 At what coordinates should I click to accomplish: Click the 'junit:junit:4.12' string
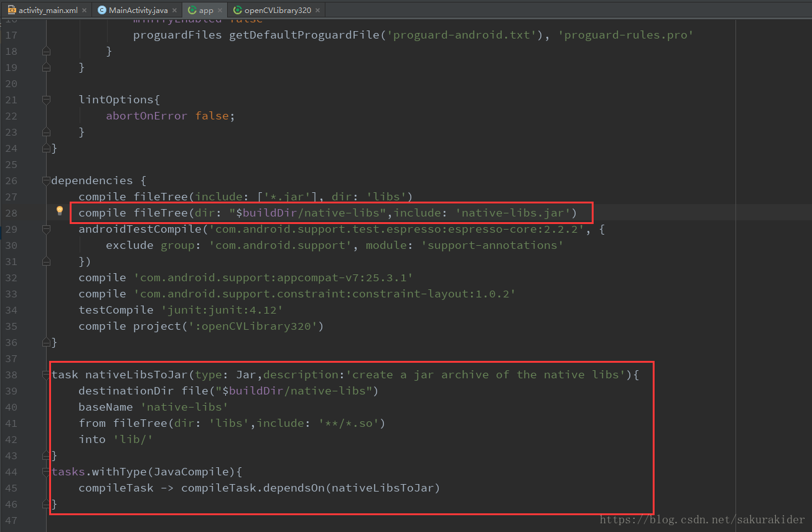pos(223,310)
